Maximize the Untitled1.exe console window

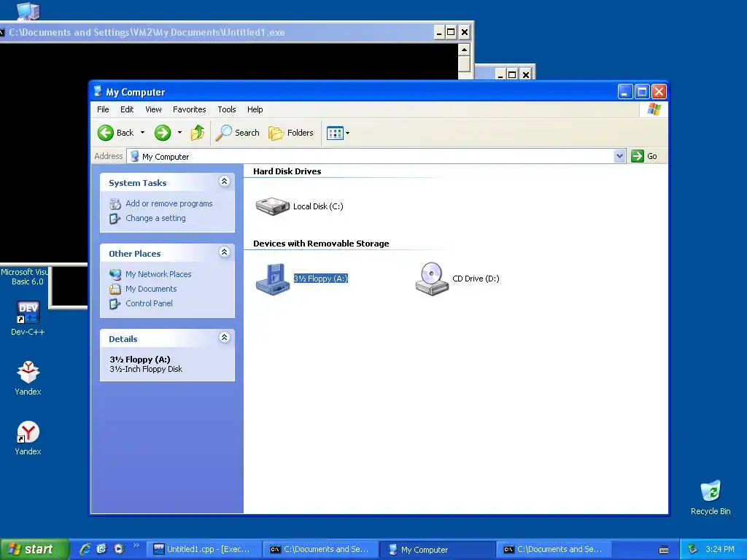point(451,32)
